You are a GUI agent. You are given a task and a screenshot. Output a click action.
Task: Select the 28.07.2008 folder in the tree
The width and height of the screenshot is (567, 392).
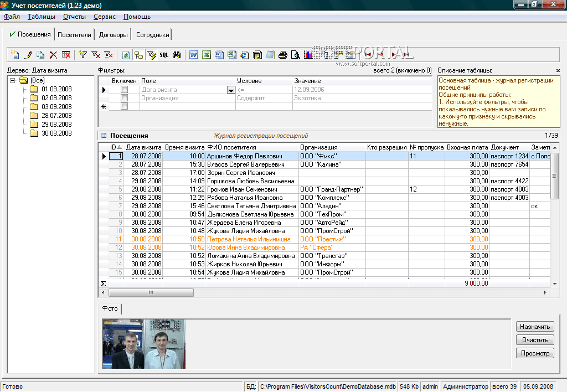click(56, 116)
